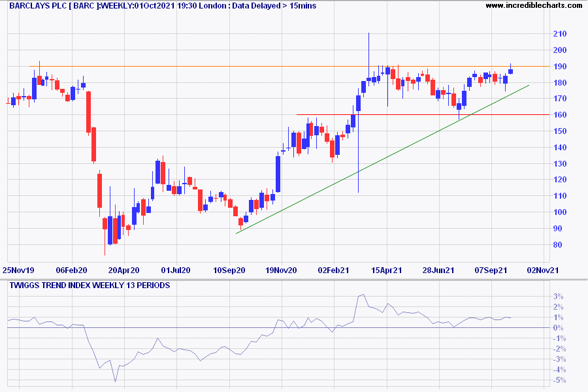
Task: Click the latest blue candle near 187
Action: 510,71
